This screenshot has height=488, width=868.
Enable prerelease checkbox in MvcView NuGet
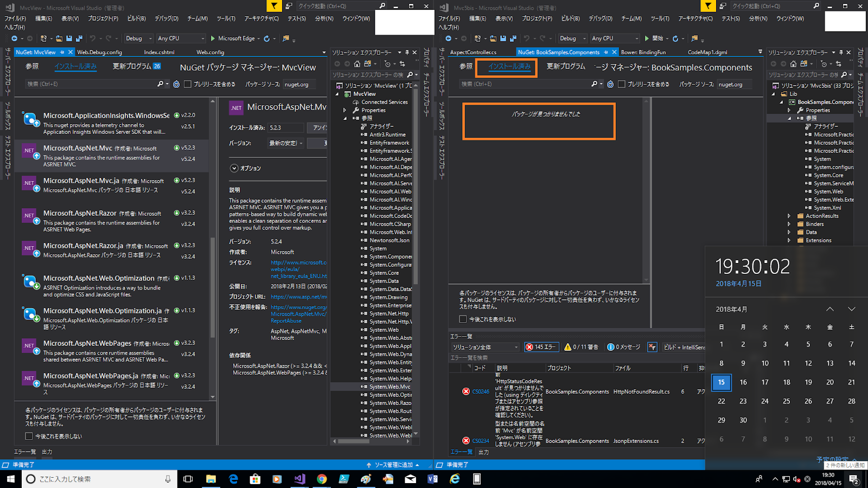[188, 84]
